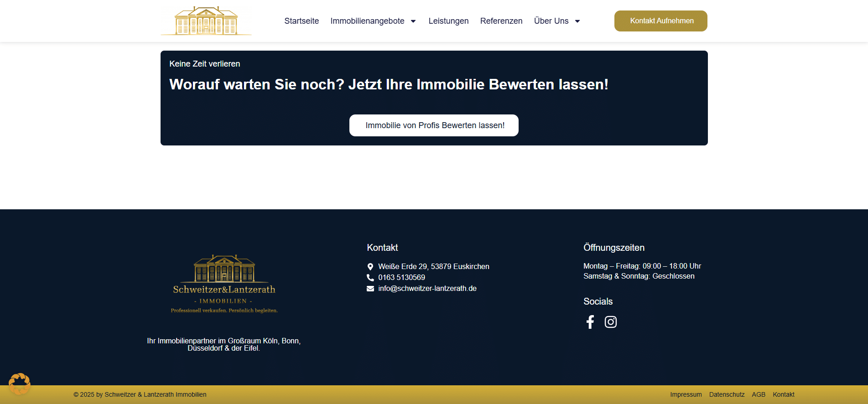Click the phone icon in Kontakt
This screenshot has width=868, height=404.
point(370,278)
